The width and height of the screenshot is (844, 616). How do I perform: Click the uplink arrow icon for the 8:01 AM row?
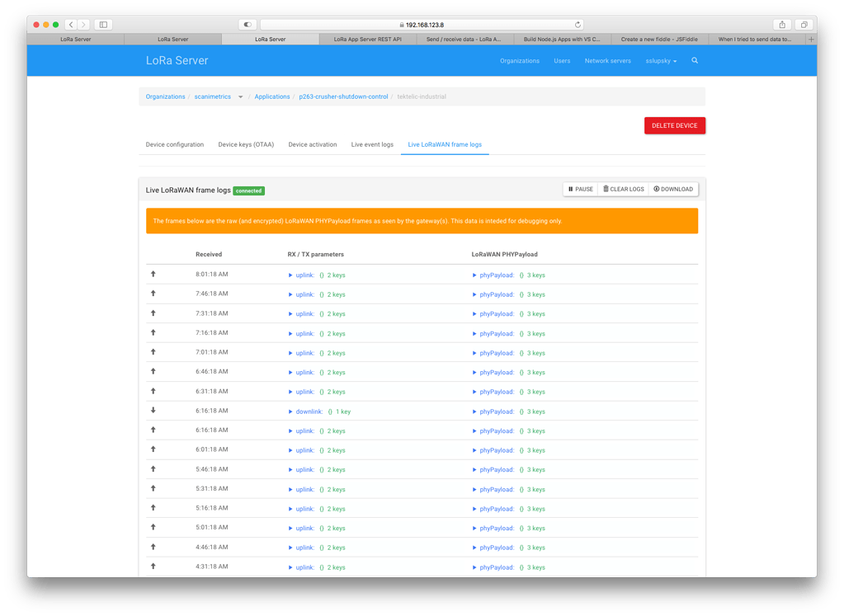[153, 275]
